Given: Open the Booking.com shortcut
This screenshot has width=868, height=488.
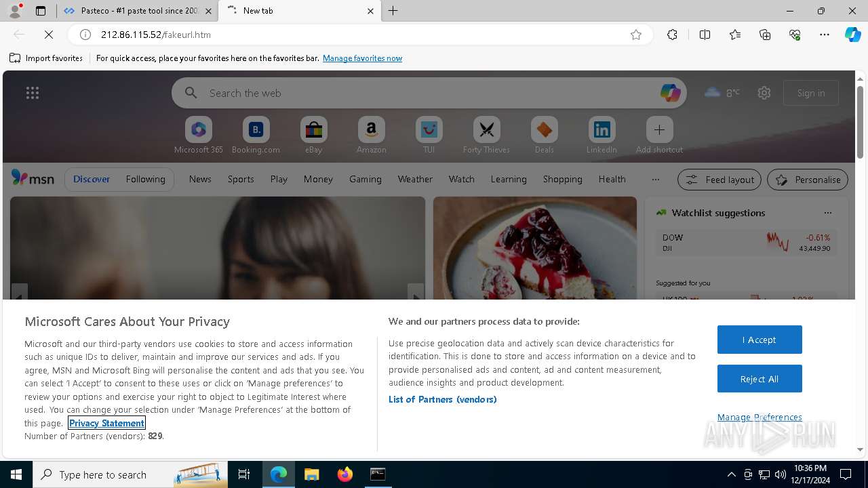Looking at the screenshot, I should 256,136.
